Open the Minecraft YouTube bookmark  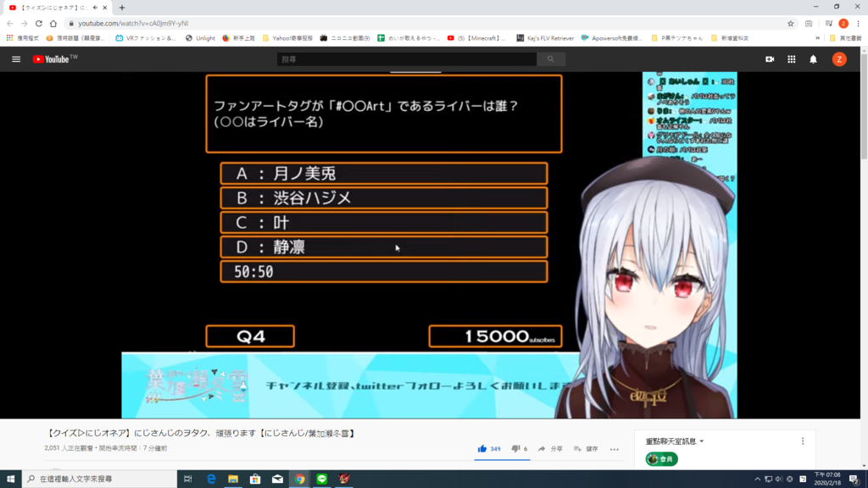pos(476,38)
